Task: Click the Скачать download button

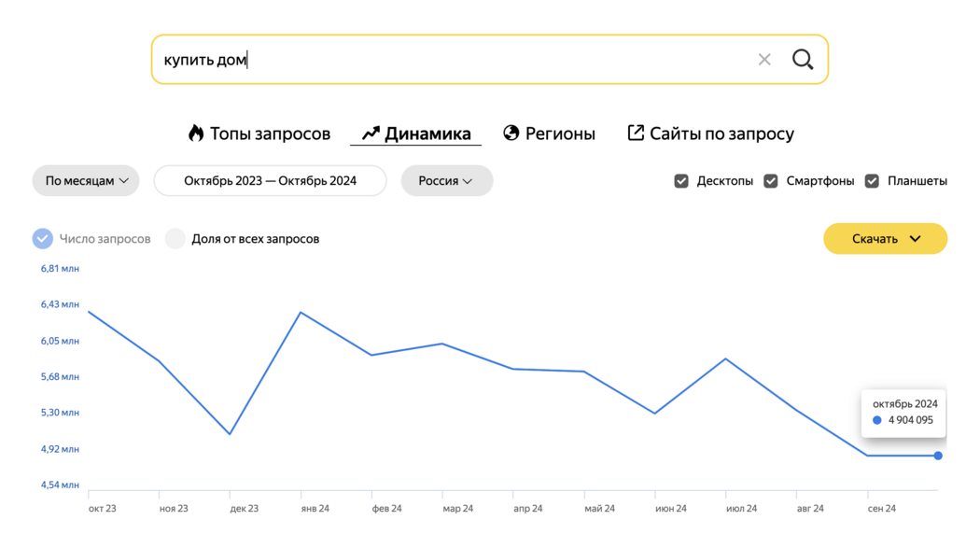Action: click(885, 239)
